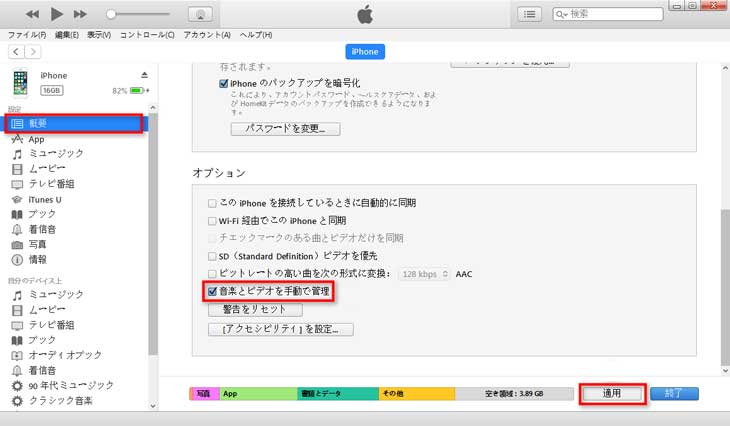Click [アクセシビリティ]を設定 button
This screenshot has width=730, height=426.
click(281, 329)
